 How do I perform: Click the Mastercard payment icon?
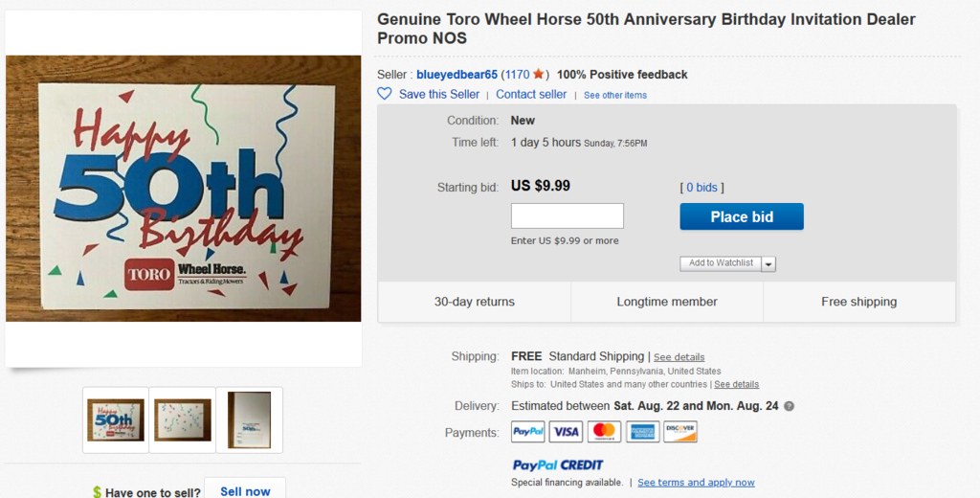[x=604, y=432]
